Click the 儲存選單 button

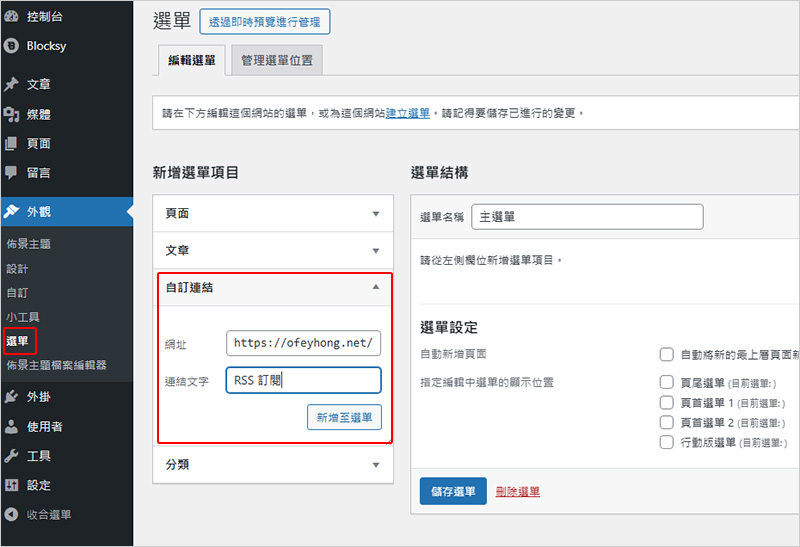(453, 491)
